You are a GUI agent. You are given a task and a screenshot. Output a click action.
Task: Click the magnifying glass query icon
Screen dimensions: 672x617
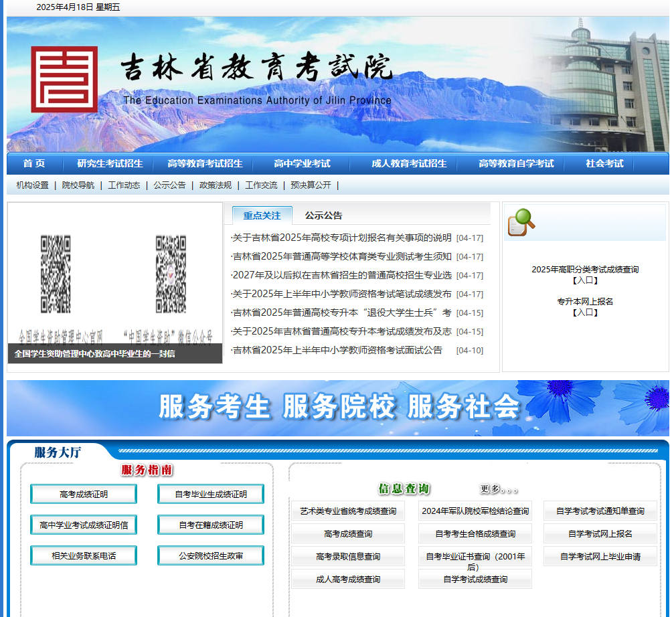[520, 222]
